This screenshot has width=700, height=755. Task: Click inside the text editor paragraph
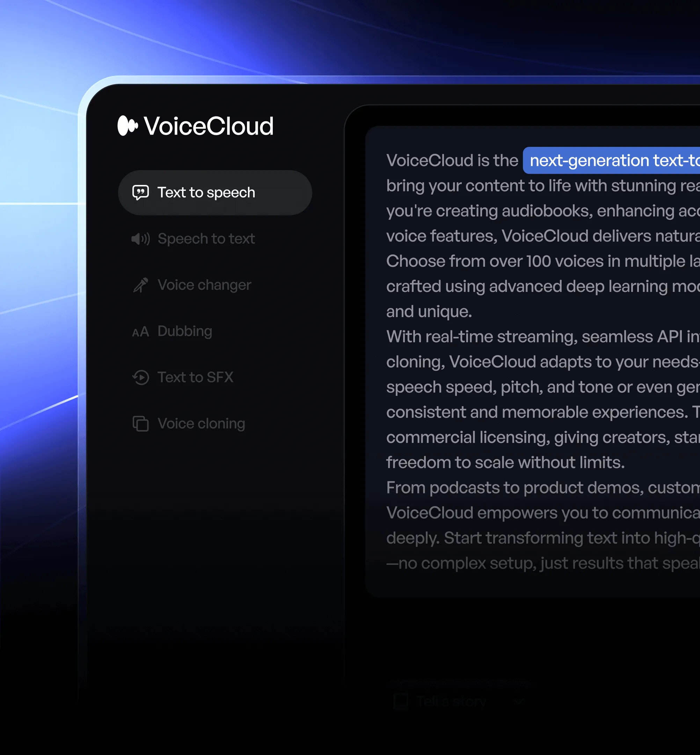pos(530,341)
